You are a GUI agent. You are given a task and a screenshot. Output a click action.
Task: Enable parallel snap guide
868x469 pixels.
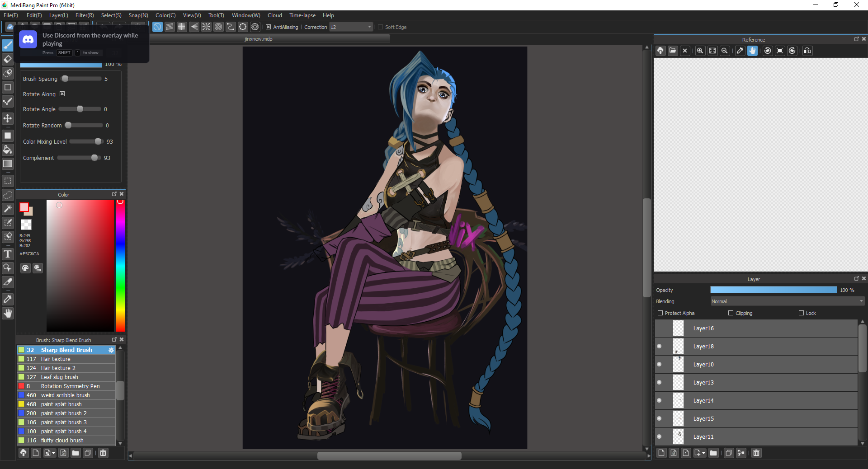170,27
